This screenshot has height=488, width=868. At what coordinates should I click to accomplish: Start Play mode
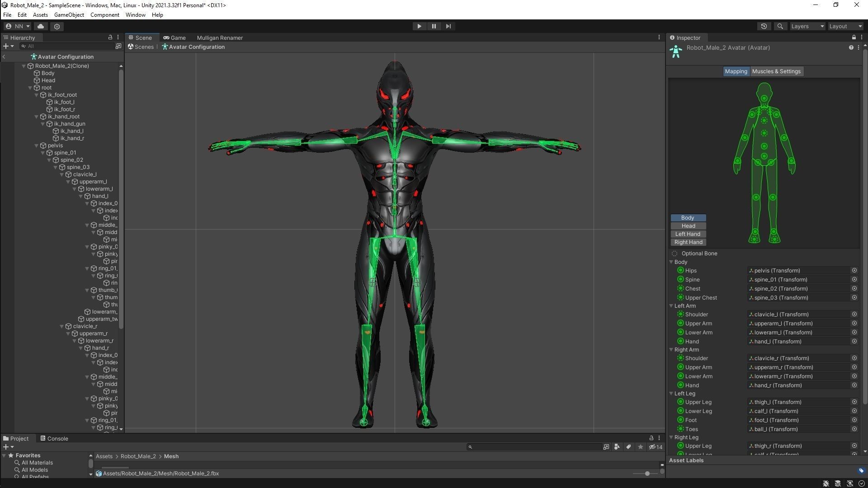click(x=419, y=26)
